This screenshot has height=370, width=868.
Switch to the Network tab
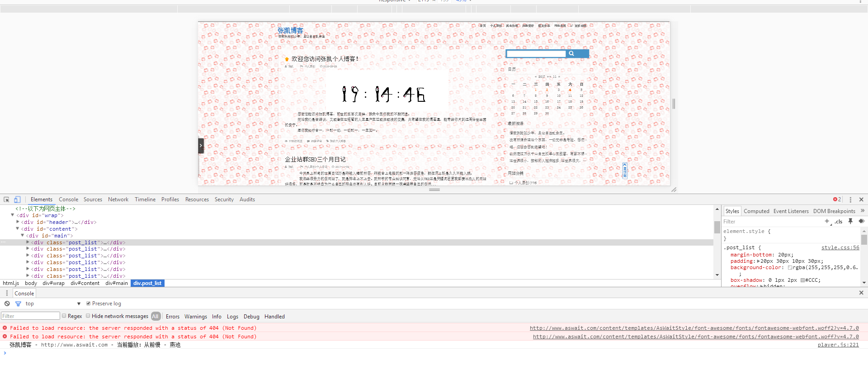point(118,199)
